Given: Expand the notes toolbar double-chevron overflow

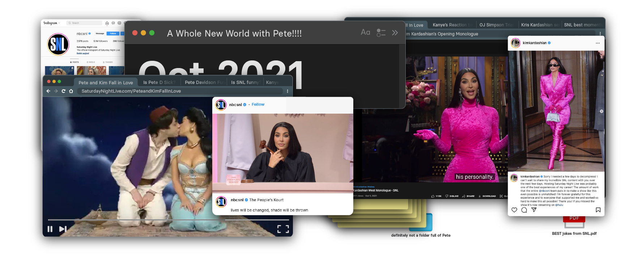Looking at the screenshot, I should click(395, 33).
